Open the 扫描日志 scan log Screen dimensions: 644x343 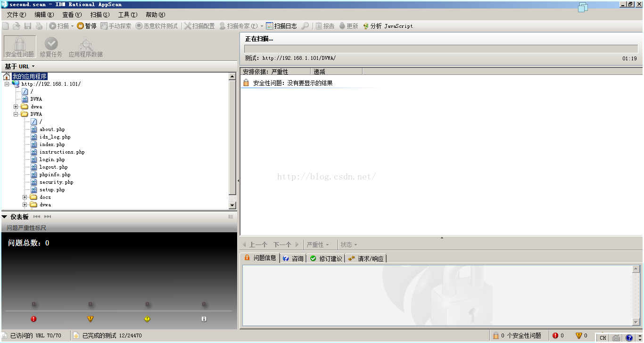(x=281, y=26)
